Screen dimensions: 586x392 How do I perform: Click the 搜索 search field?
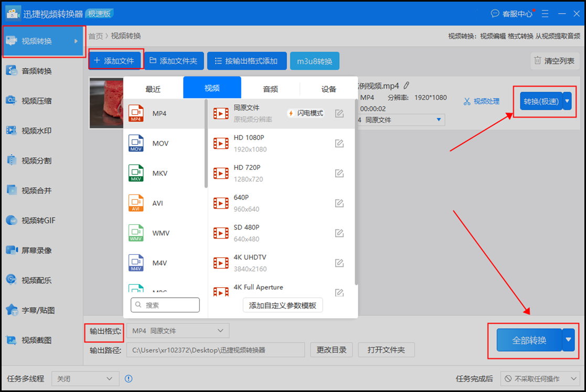[x=165, y=304]
